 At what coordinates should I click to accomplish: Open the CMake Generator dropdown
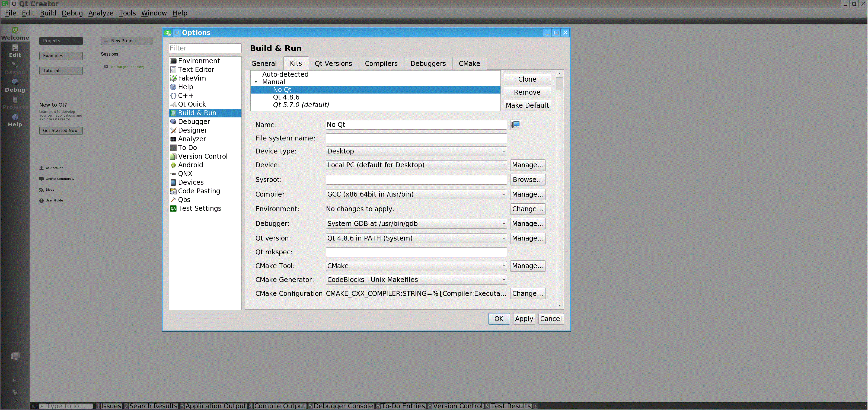coord(416,280)
